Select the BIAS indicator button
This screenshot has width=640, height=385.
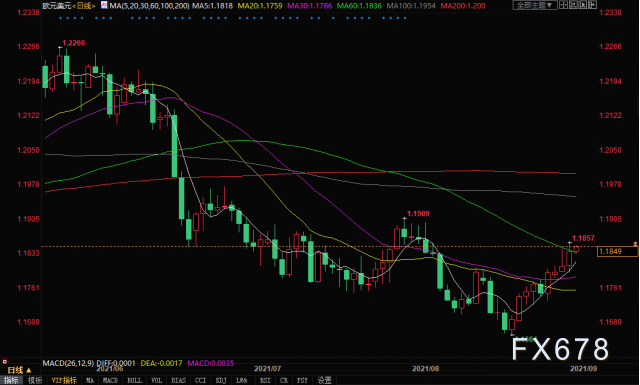tap(178, 381)
